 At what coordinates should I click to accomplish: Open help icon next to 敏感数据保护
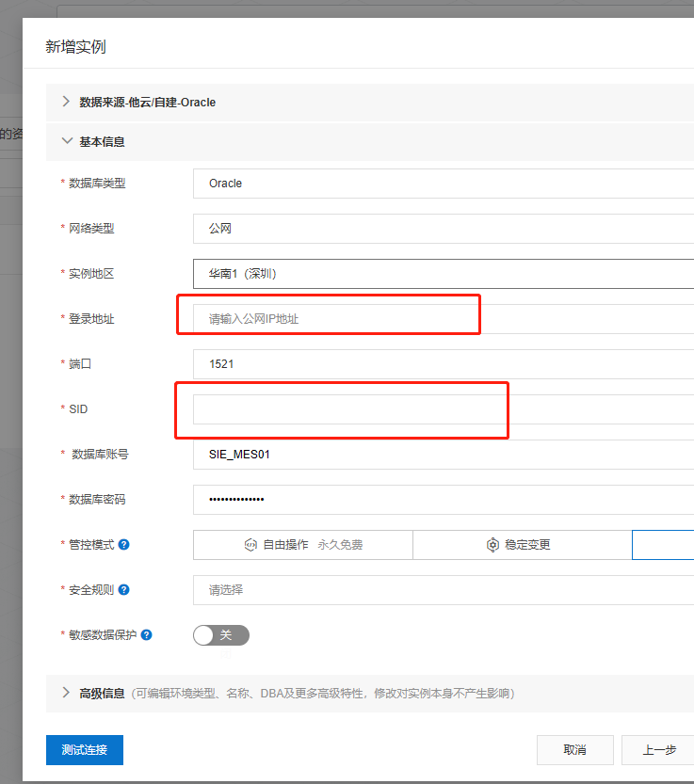tap(147, 635)
